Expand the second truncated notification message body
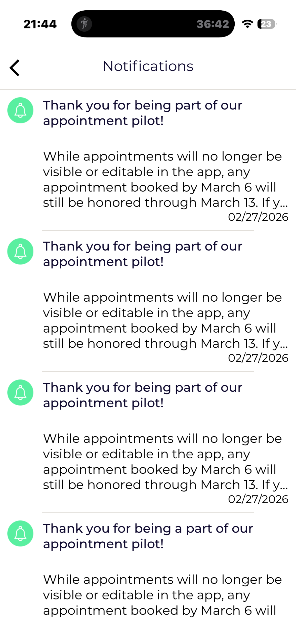The width and height of the screenshot is (296, 644). [x=165, y=320]
